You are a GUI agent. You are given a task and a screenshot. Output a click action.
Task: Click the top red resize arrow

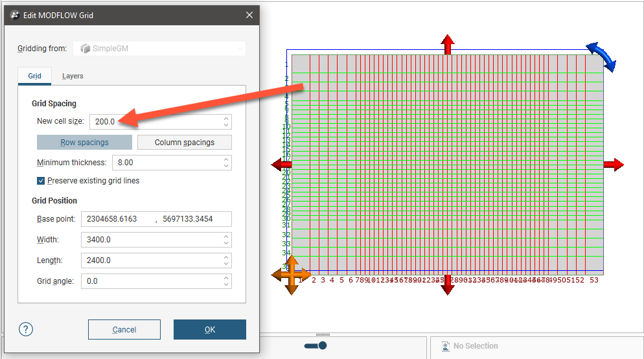click(447, 44)
